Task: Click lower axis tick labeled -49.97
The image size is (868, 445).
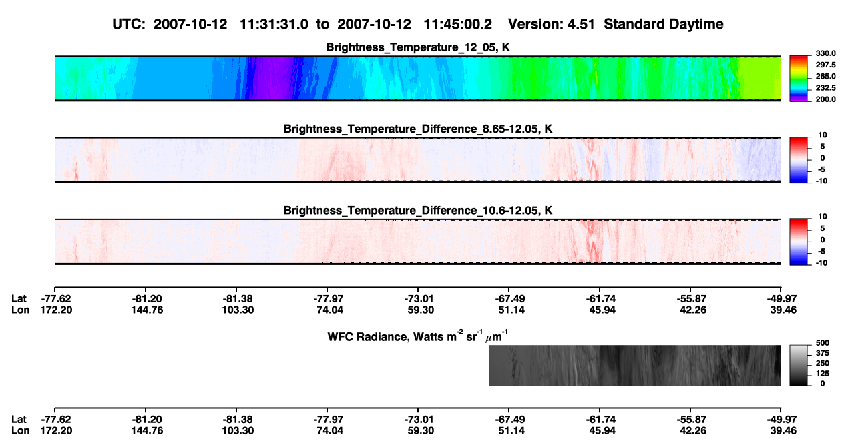Action: click(x=781, y=420)
